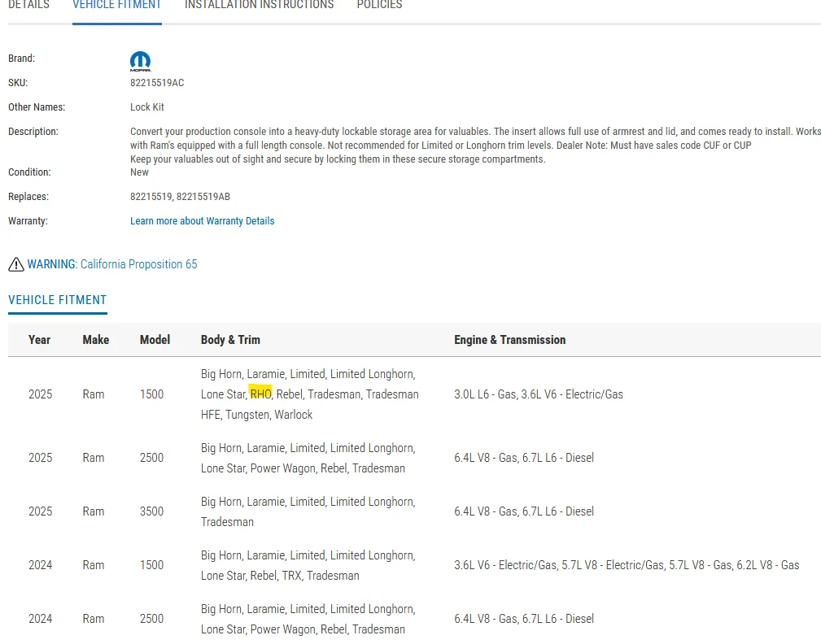Open Learn more about Warranty Details link
This screenshot has width=821, height=644.
[x=202, y=221]
